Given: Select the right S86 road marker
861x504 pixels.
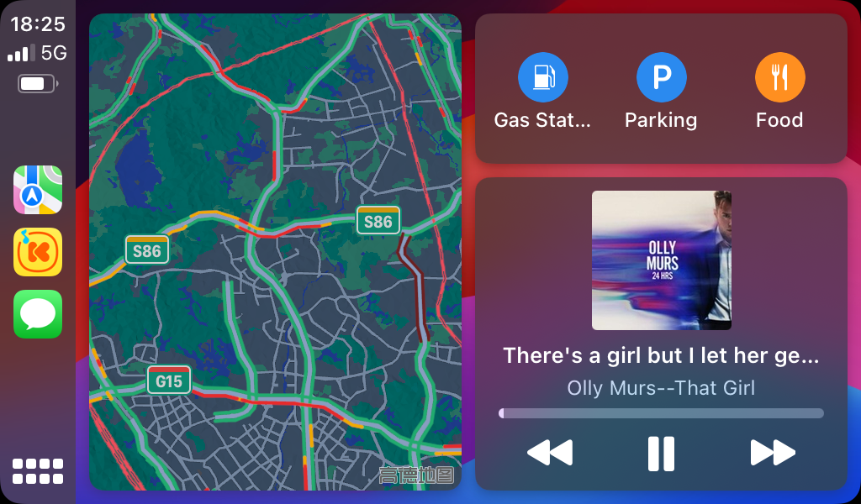Looking at the screenshot, I should pos(378,220).
